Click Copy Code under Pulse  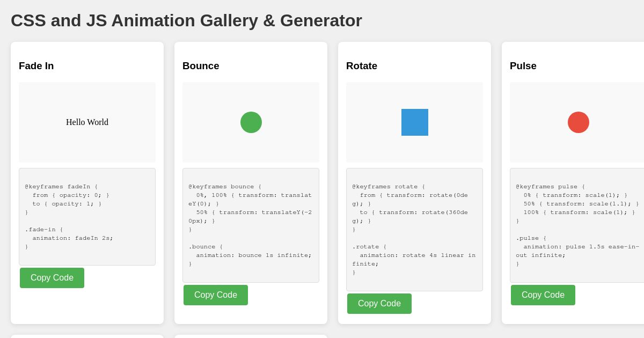click(543, 295)
